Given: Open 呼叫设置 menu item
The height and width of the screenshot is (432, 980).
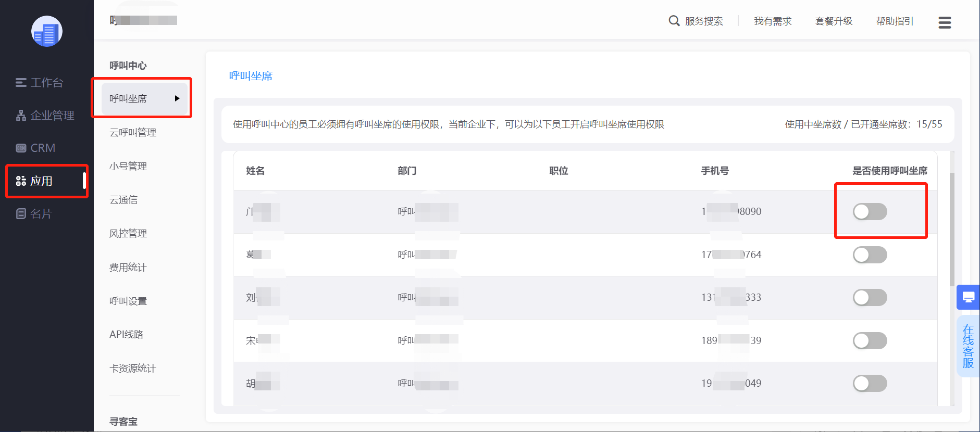Looking at the screenshot, I should [x=128, y=301].
